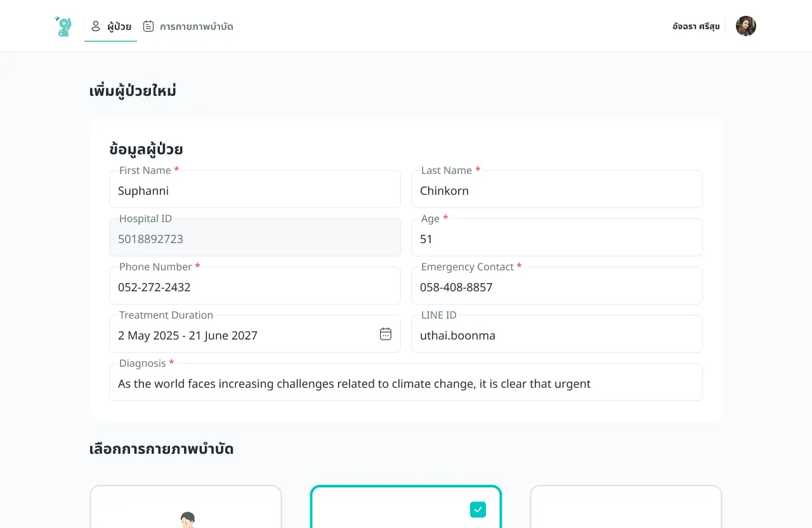This screenshot has width=812, height=528.
Task: Edit the First Name field Suphanni
Action: 255,189
